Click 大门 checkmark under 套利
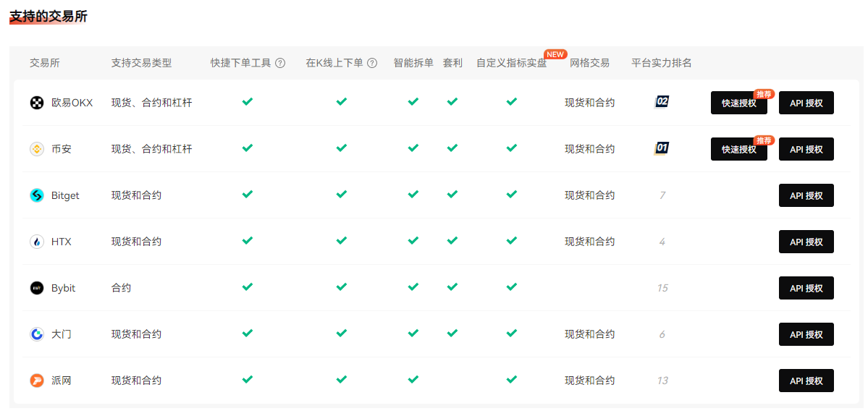Viewport: 868px width, 416px height. pos(452,334)
